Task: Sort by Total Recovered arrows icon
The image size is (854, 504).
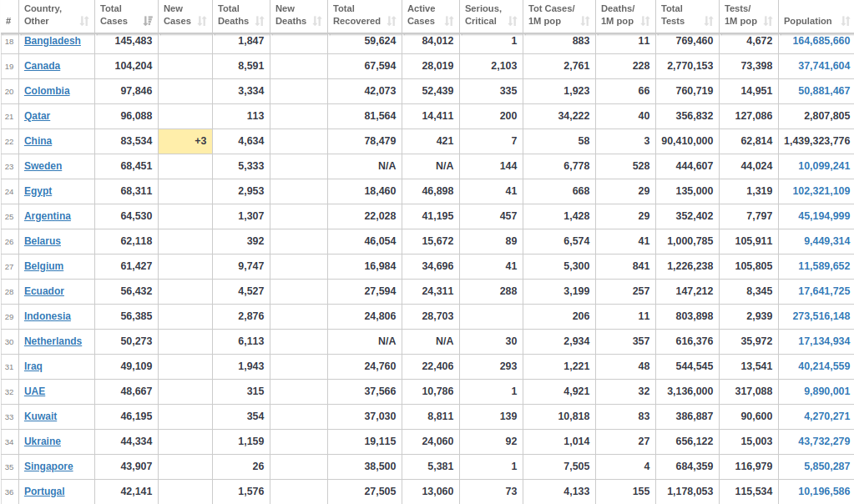Action: 392,21
